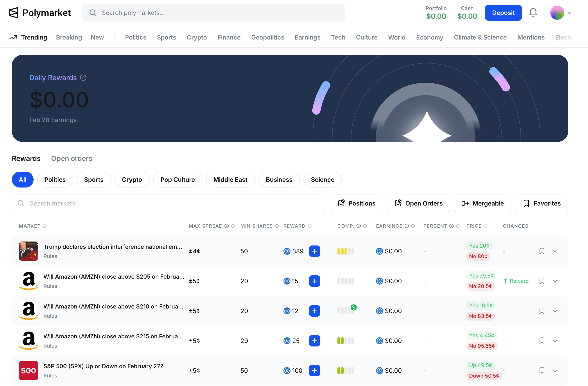Bookmark the Amazon above $215 market
Viewport: 588px width, 386px height.
tap(541, 341)
